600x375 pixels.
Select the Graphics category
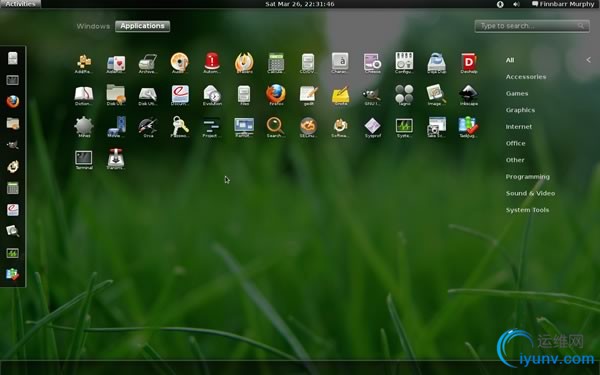(520, 110)
